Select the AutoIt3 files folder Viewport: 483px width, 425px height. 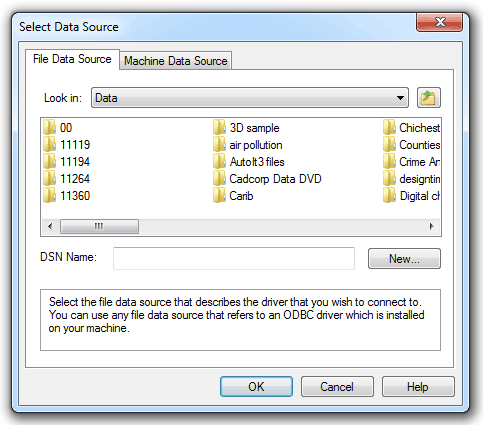point(249,162)
